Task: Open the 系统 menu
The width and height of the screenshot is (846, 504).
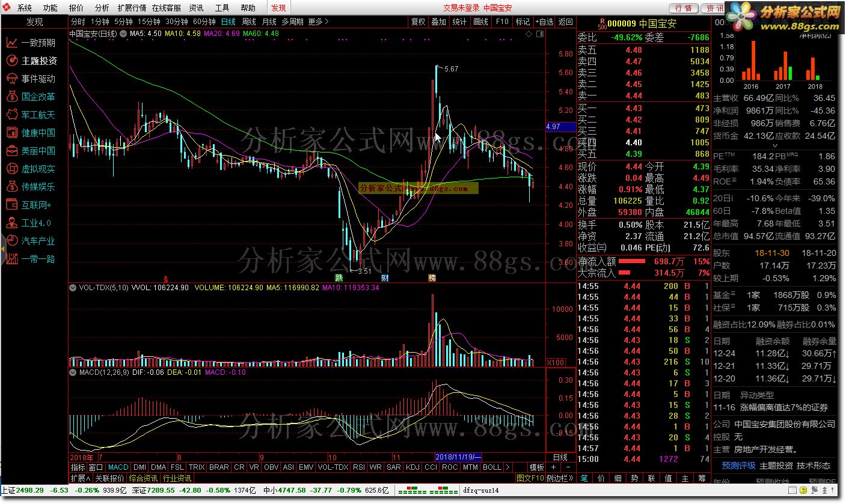Action: 24,8
